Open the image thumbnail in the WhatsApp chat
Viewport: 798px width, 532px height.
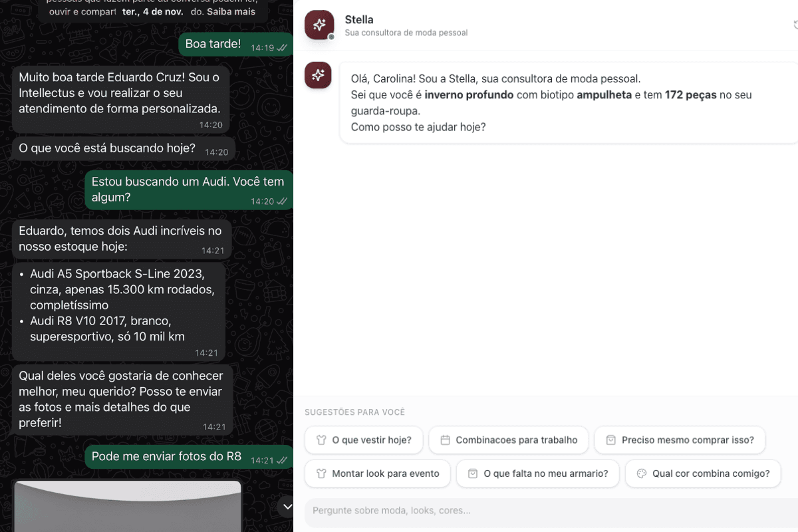(x=127, y=505)
